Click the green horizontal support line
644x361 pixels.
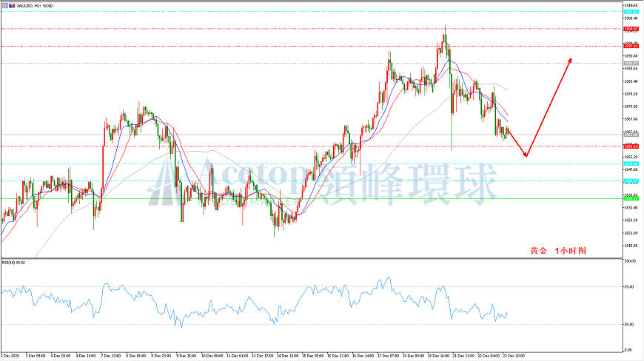click(312, 198)
